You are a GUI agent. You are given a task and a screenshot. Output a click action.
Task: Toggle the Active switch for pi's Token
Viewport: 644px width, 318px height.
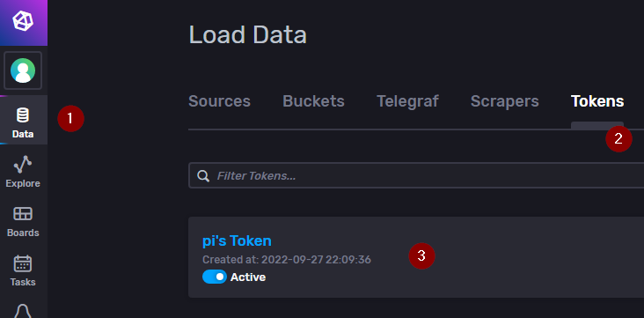215,277
